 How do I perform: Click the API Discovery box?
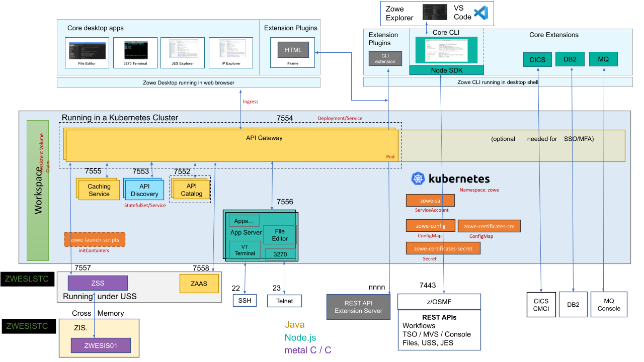144,189
